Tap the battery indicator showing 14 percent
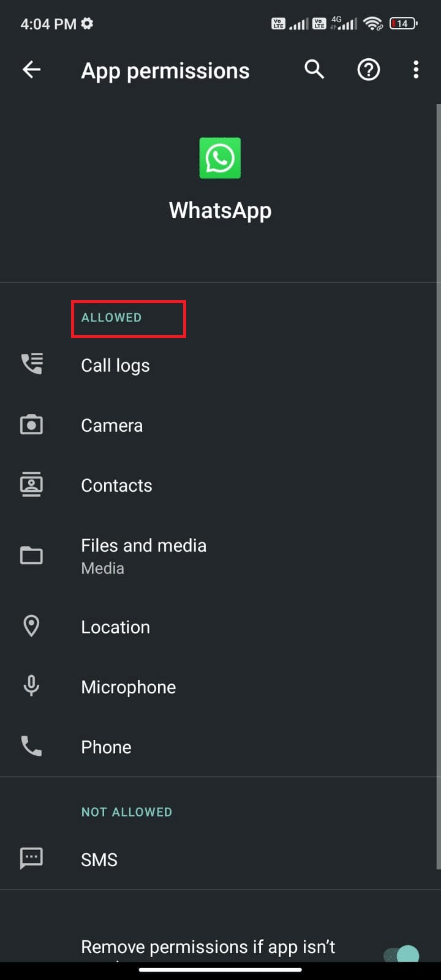The width and height of the screenshot is (441, 980). (x=402, y=23)
